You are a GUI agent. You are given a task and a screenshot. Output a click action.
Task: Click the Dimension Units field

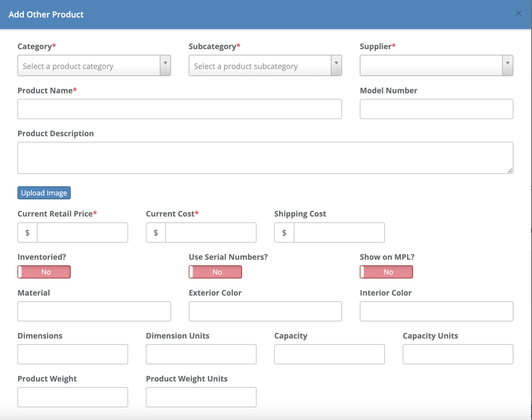tap(201, 354)
